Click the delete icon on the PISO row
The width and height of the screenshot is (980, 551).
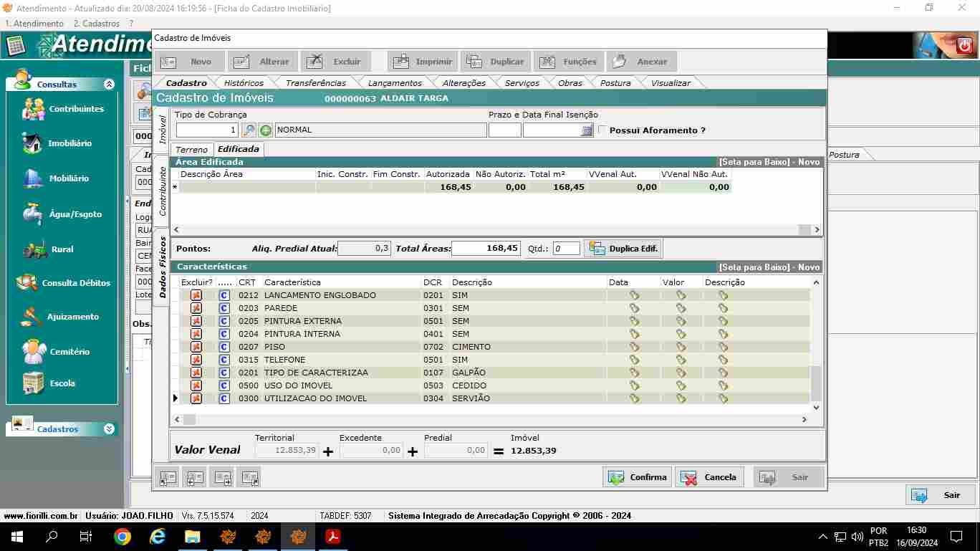coord(196,347)
